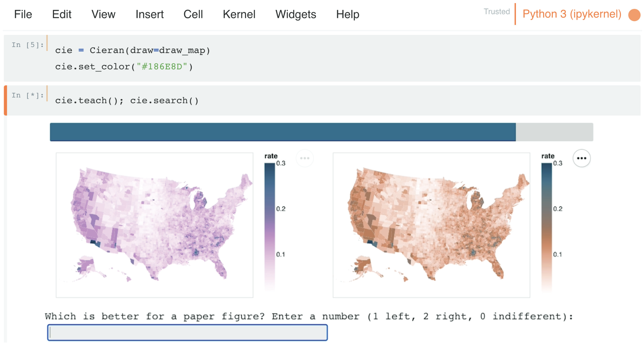
Task: Open the Widgets menu
Action: [296, 14]
